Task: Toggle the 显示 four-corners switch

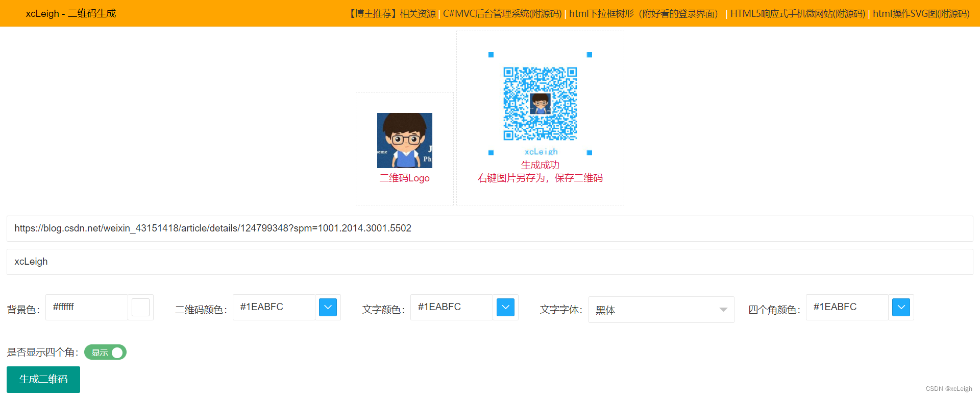Action: click(105, 353)
